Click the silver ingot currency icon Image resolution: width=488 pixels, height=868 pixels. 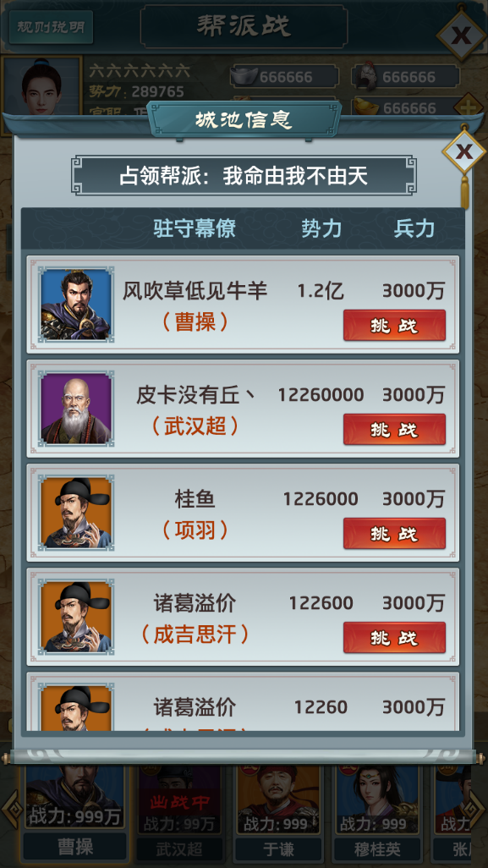click(244, 76)
